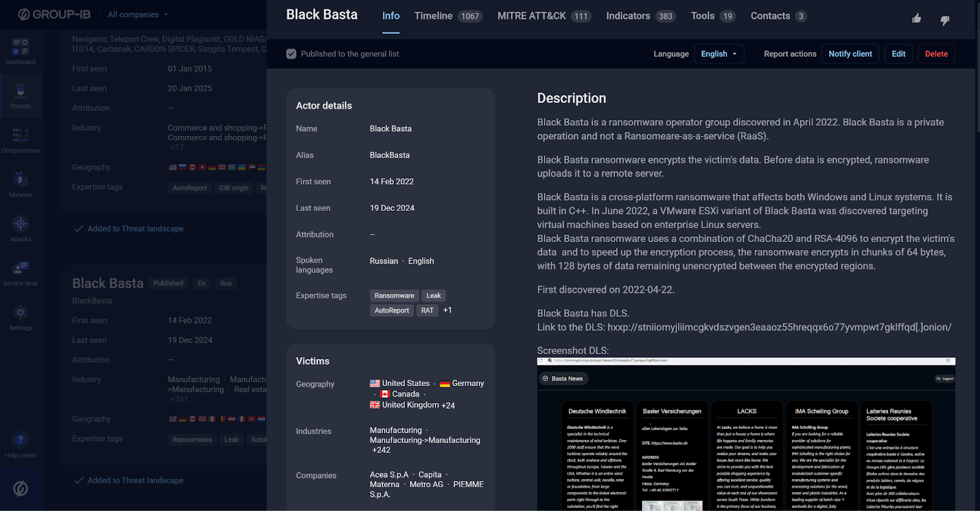This screenshot has width=980, height=511.
Task: Click the thumbs up icon
Action: click(x=916, y=18)
